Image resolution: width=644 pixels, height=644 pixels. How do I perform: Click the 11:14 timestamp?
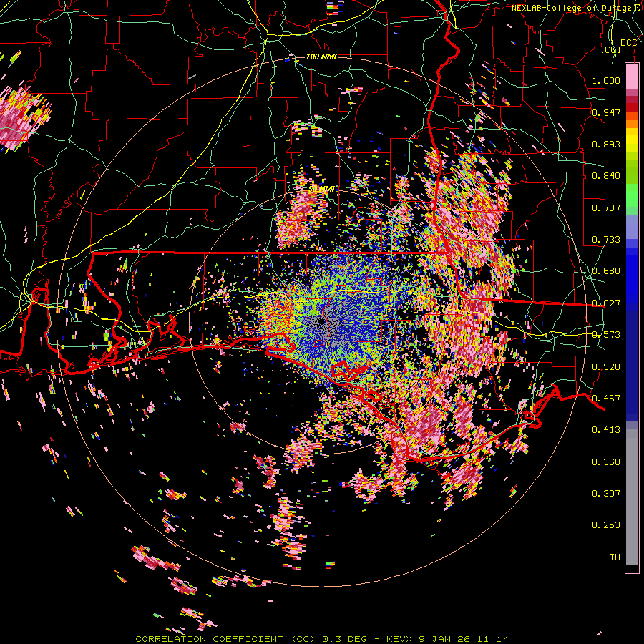point(493,639)
